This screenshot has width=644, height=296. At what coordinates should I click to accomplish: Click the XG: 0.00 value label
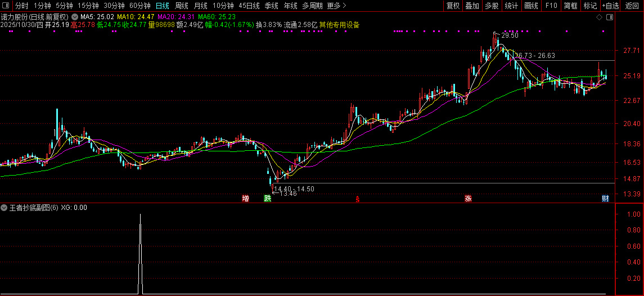(x=74, y=208)
